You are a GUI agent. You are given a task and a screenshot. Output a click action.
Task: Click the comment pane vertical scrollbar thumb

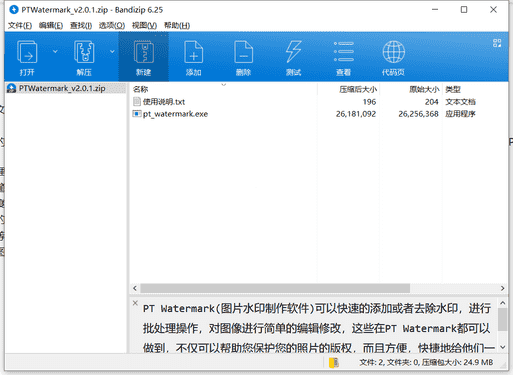tap(502, 319)
